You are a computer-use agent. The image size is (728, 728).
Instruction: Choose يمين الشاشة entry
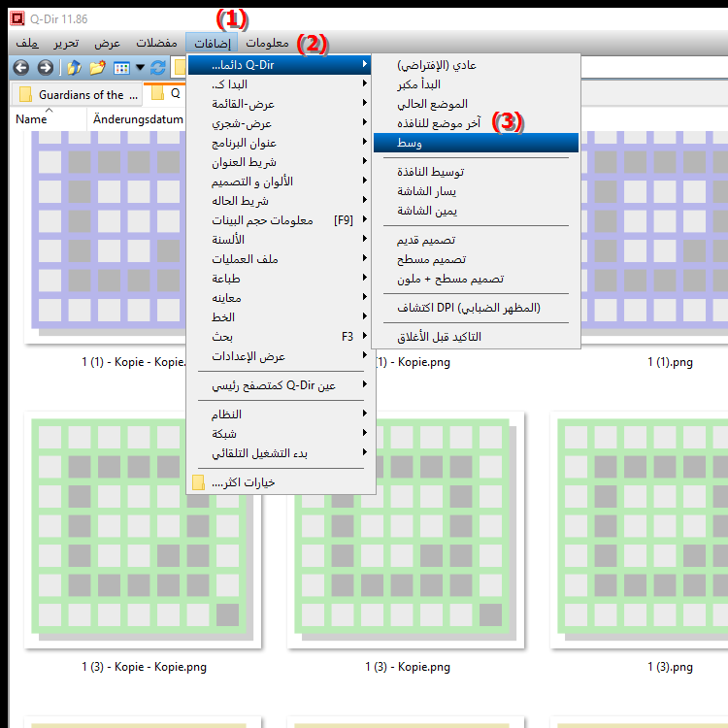click(476, 211)
